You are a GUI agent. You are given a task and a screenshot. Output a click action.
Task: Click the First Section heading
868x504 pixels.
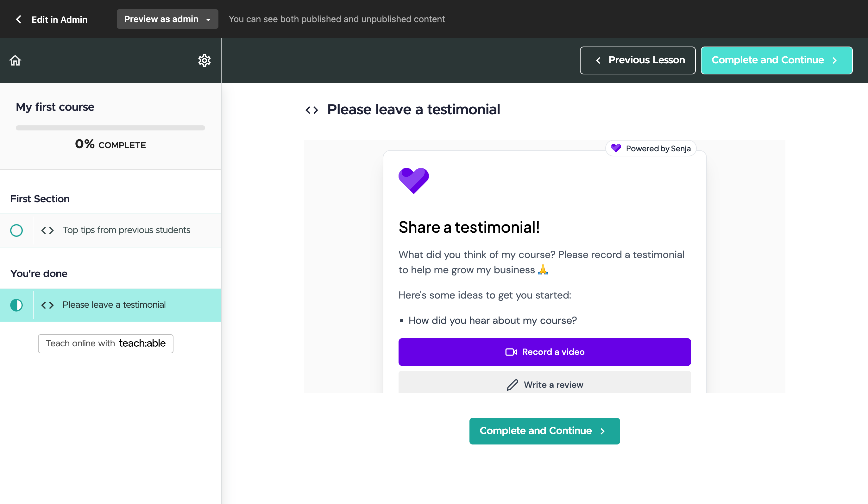point(40,199)
